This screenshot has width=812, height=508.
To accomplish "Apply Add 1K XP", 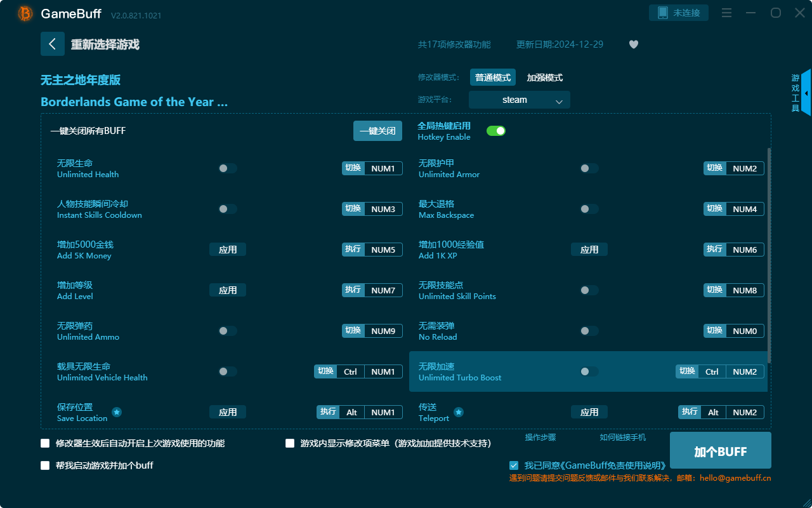I will [589, 250].
